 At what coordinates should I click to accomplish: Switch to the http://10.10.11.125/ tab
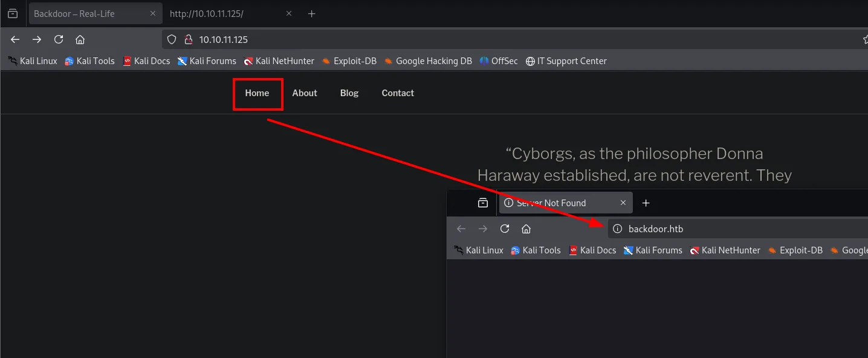click(231, 13)
